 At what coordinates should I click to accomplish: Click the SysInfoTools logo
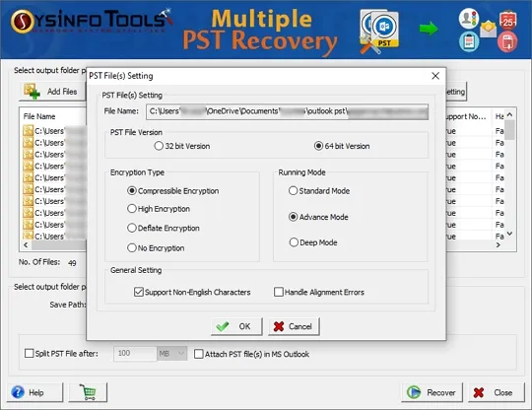tap(92, 22)
